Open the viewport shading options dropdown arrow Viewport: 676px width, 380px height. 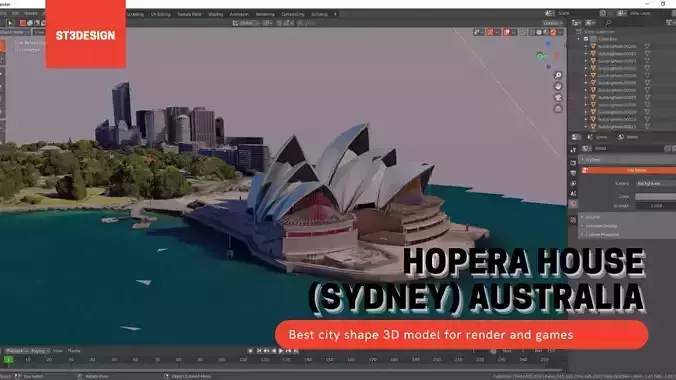(x=560, y=32)
